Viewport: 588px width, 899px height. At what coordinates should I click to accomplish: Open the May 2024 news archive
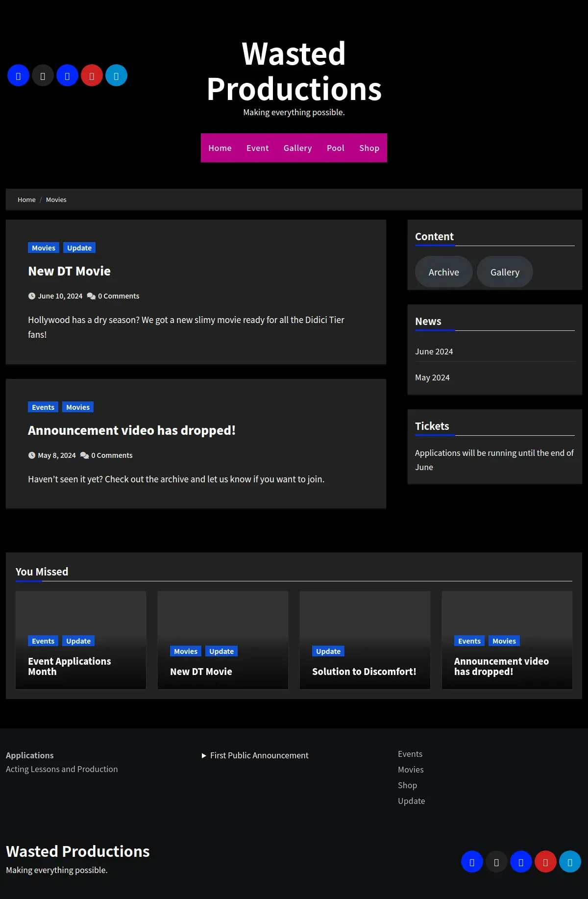pyautogui.click(x=432, y=377)
